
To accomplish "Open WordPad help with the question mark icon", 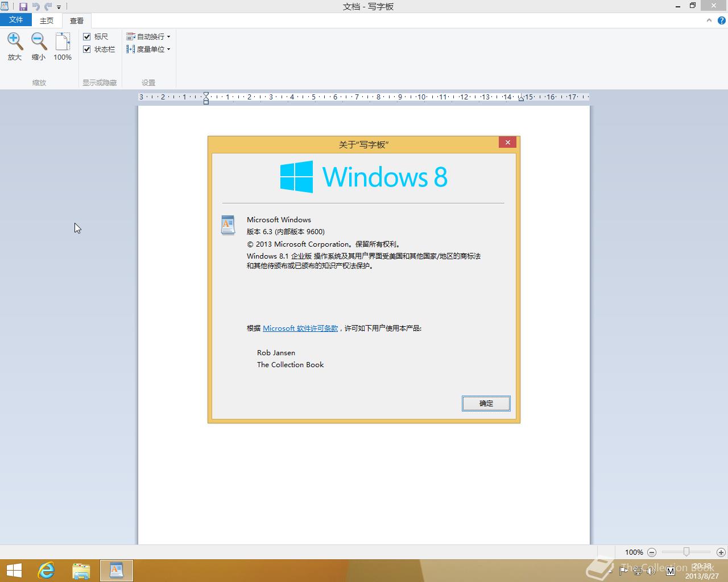I will pos(722,20).
